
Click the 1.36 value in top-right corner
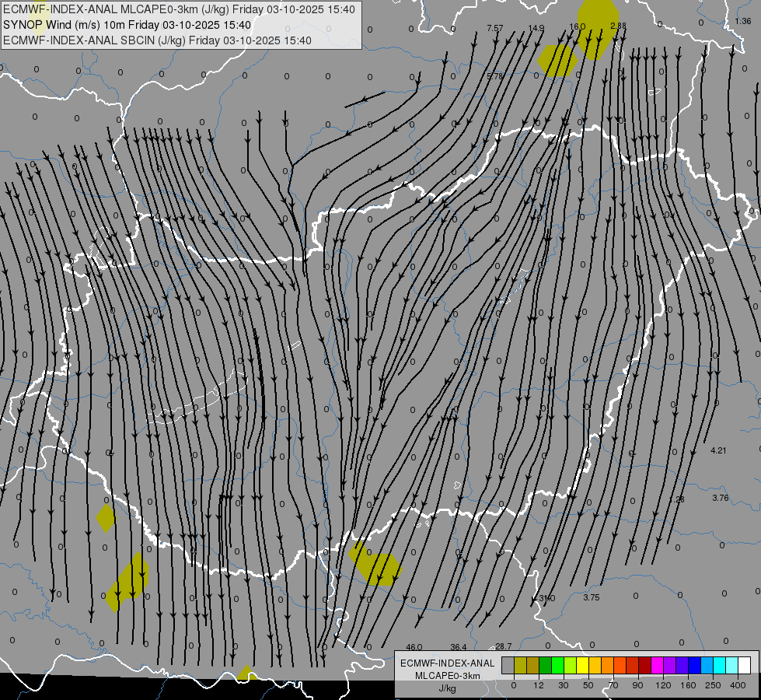742,21
